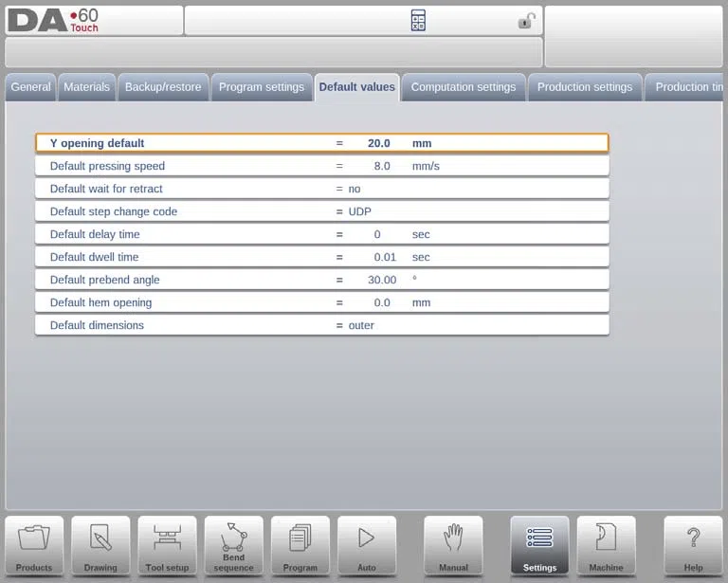Open the Bend sequence mode
The height and width of the screenshot is (583, 728).
click(x=233, y=546)
